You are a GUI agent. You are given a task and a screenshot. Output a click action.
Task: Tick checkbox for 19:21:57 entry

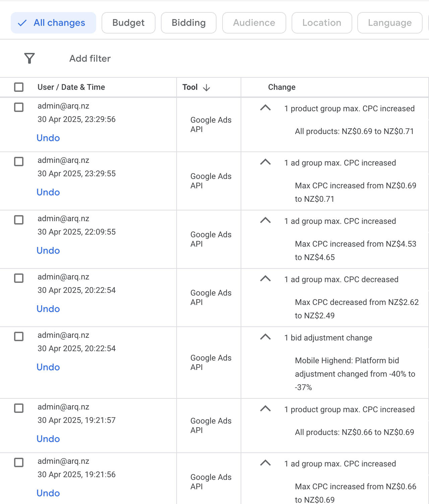point(19,408)
